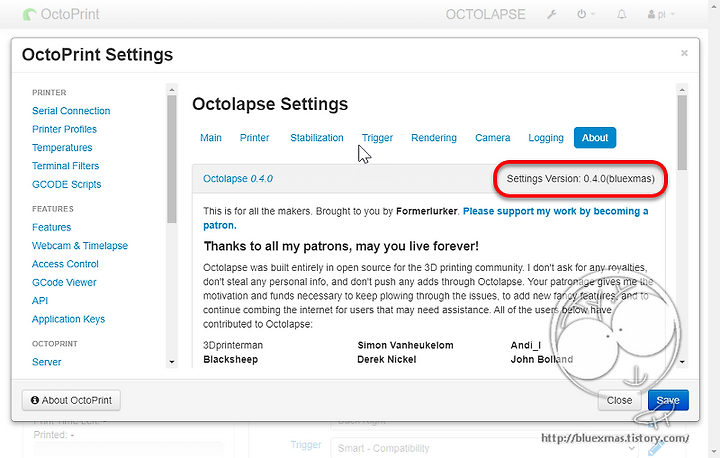Image resolution: width=720 pixels, height=458 pixels.
Task: Save the settings
Action: coord(668,400)
